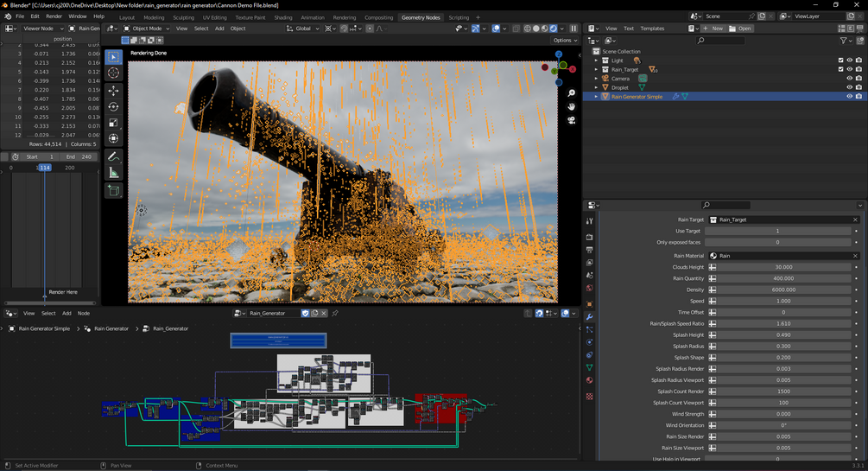Open the Modifier properties tab (wrench icon)

click(590, 317)
